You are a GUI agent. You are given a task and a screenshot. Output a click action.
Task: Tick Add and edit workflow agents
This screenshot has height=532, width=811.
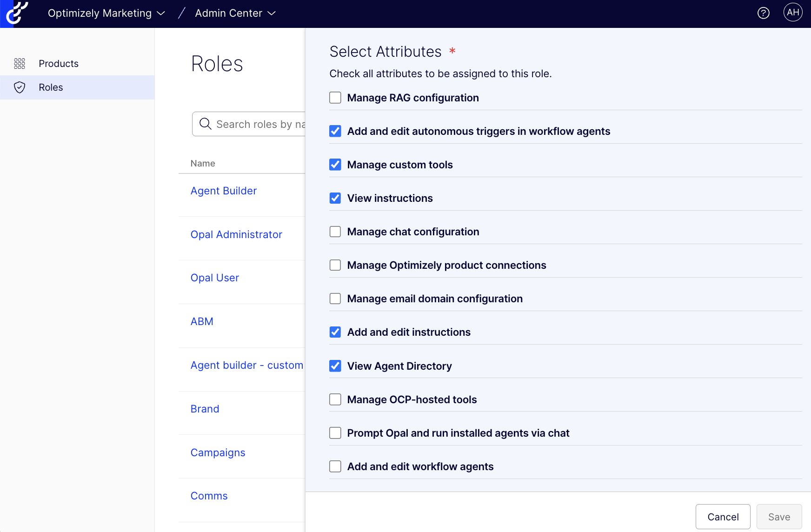coord(335,466)
